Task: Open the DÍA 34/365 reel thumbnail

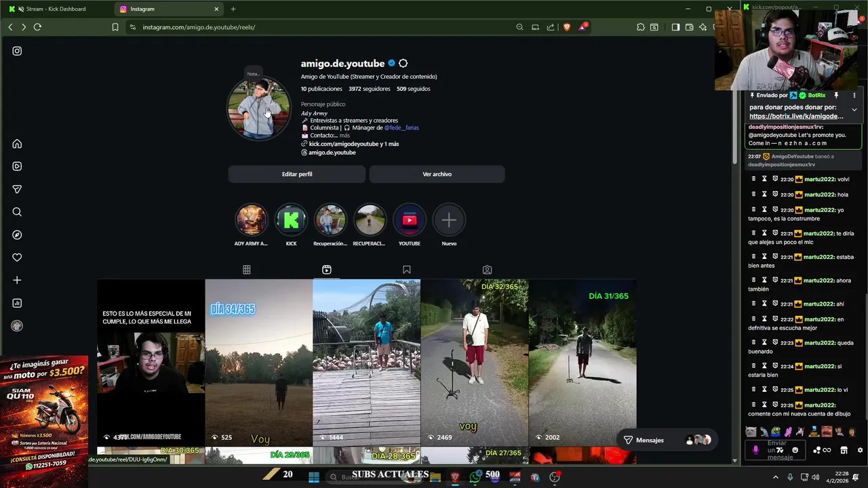Action: click(x=258, y=363)
